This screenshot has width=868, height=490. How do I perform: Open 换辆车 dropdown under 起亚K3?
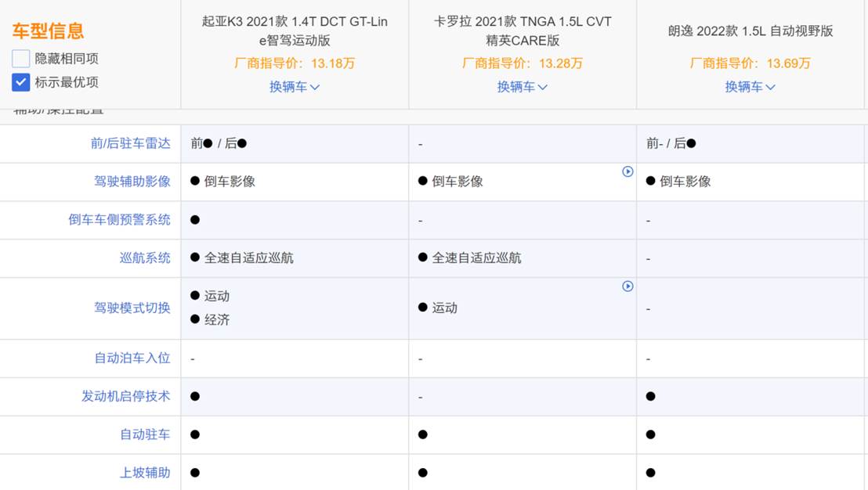click(294, 87)
